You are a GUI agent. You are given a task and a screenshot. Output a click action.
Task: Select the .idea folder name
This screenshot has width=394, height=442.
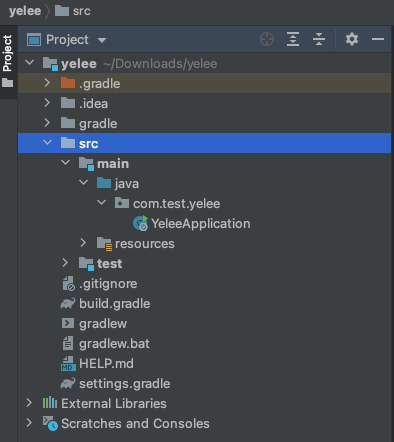(x=93, y=103)
